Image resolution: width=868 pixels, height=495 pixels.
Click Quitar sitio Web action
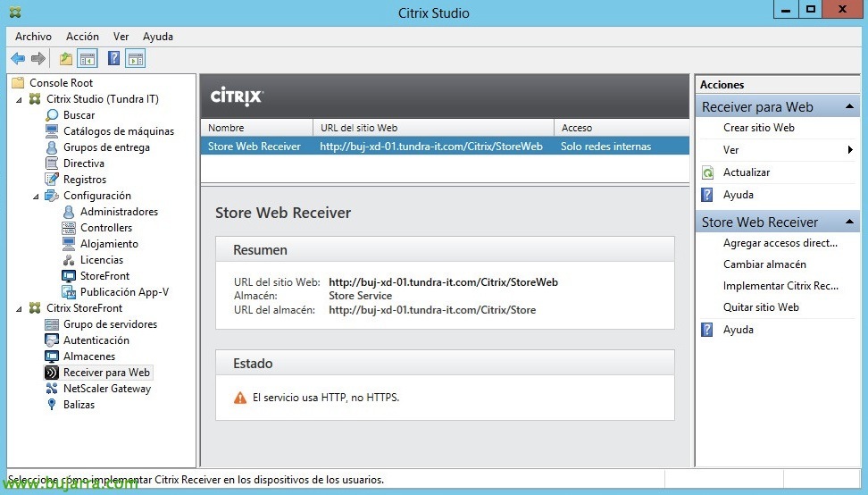[x=761, y=306]
